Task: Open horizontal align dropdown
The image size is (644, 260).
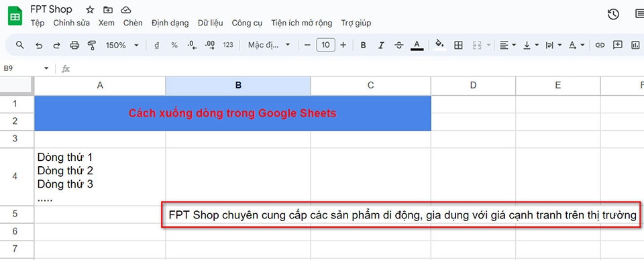Action: pyautogui.click(x=508, y=46)
